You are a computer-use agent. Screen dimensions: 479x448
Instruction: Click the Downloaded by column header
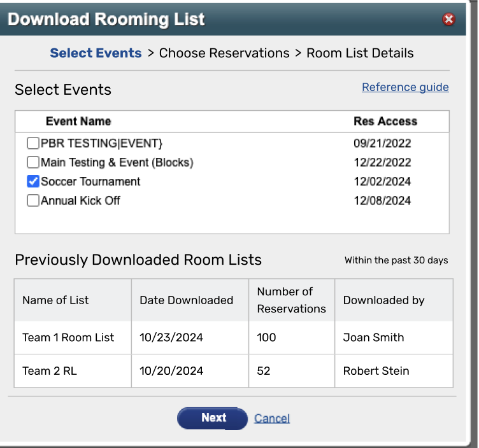point(383,300)
